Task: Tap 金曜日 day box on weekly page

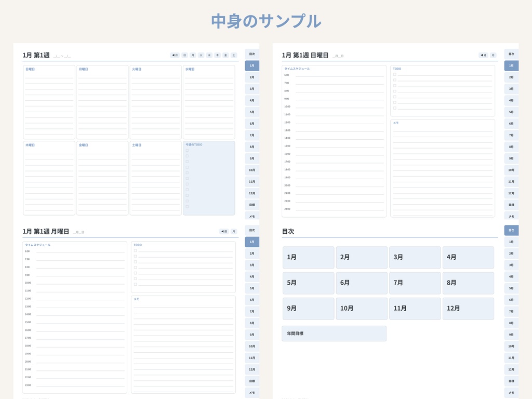Action: (102, 178)
